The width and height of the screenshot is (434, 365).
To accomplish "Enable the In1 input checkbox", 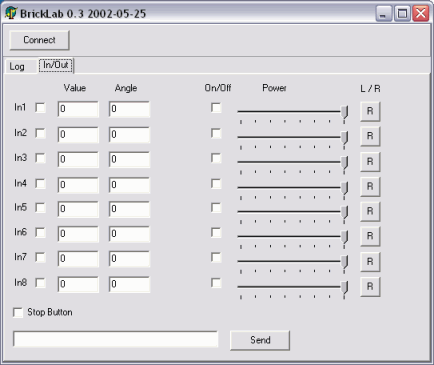I will click(x=41, y=108).
